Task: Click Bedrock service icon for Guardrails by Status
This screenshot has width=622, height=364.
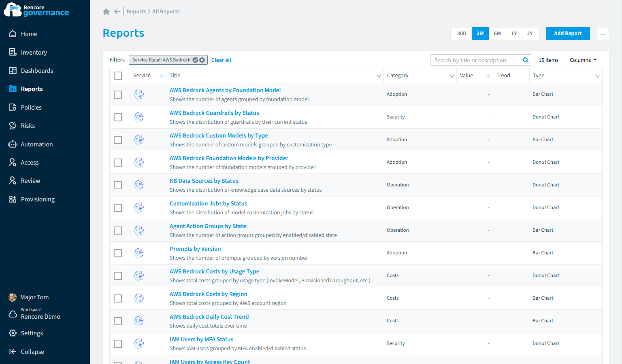Action: pos(139,117)
